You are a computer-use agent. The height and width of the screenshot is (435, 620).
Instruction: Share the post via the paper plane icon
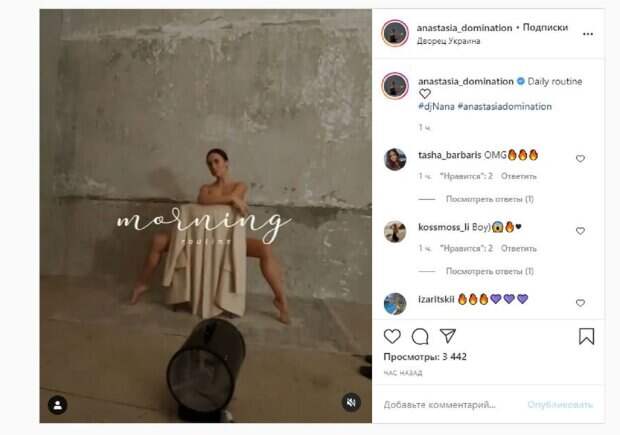point(448,336)
